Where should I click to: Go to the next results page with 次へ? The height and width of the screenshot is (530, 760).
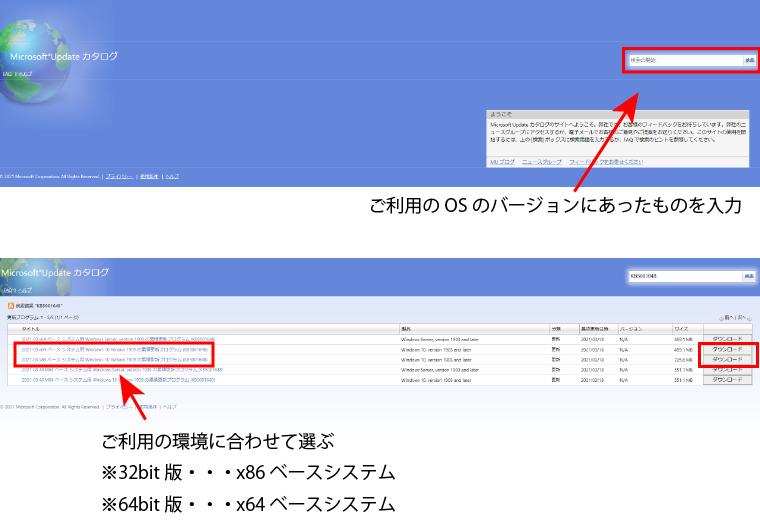pyautogui.click(x=744, y=318)
